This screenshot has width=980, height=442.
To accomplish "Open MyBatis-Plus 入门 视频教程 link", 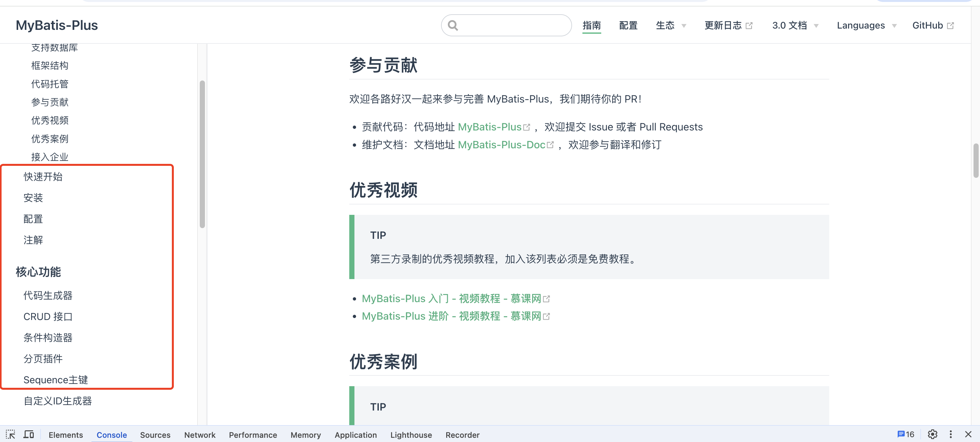I will tap(451, 299).
